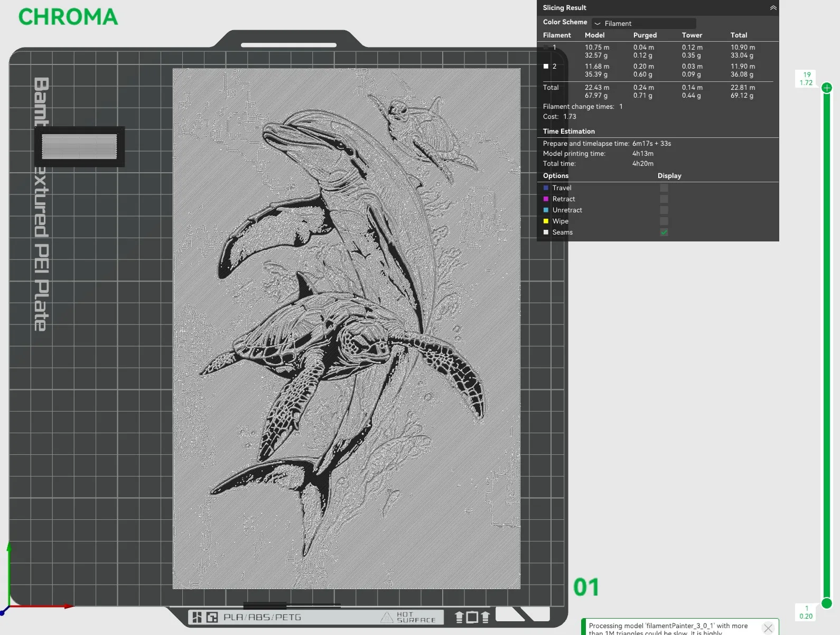840x635 pixels.
Task: Enable the Unretract display checkbox
Action: point(664,210)
